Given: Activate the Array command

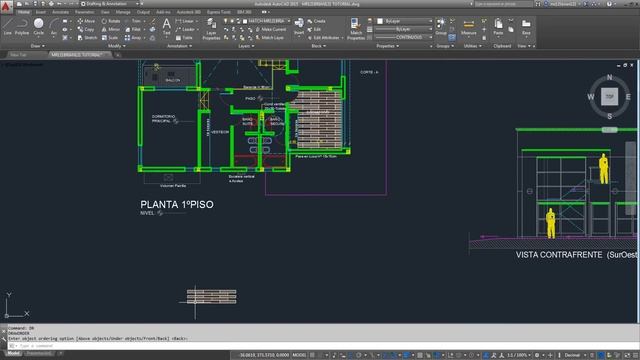Looking at the screenshot, I should (x=133, y=38).
